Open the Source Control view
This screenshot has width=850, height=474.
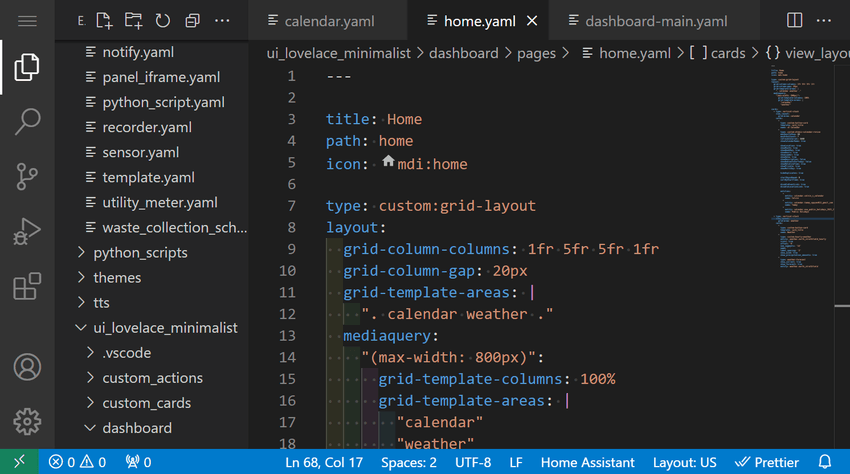pos(27,176)
